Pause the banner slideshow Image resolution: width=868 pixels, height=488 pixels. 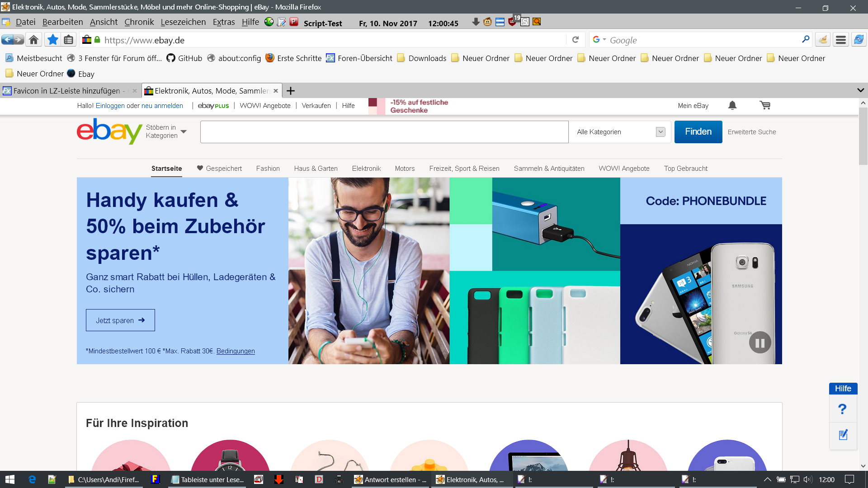tap(760, 343)
